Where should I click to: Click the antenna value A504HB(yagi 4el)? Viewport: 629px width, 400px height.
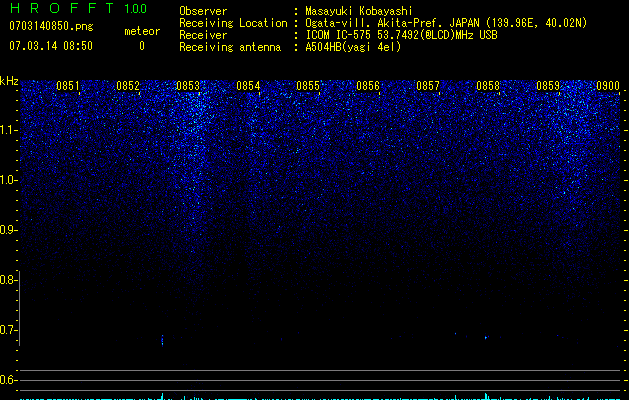(353, 47)
